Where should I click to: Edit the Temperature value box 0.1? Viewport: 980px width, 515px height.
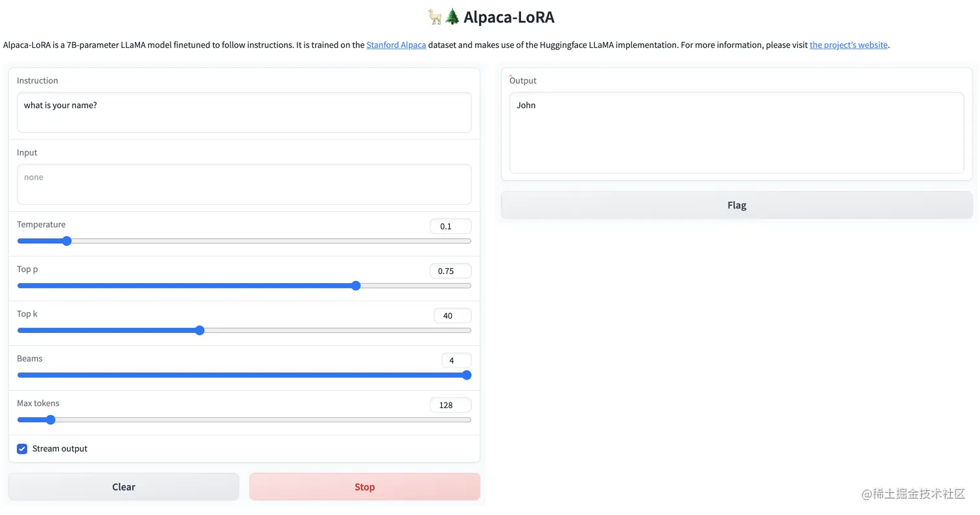tap(450, 226)
